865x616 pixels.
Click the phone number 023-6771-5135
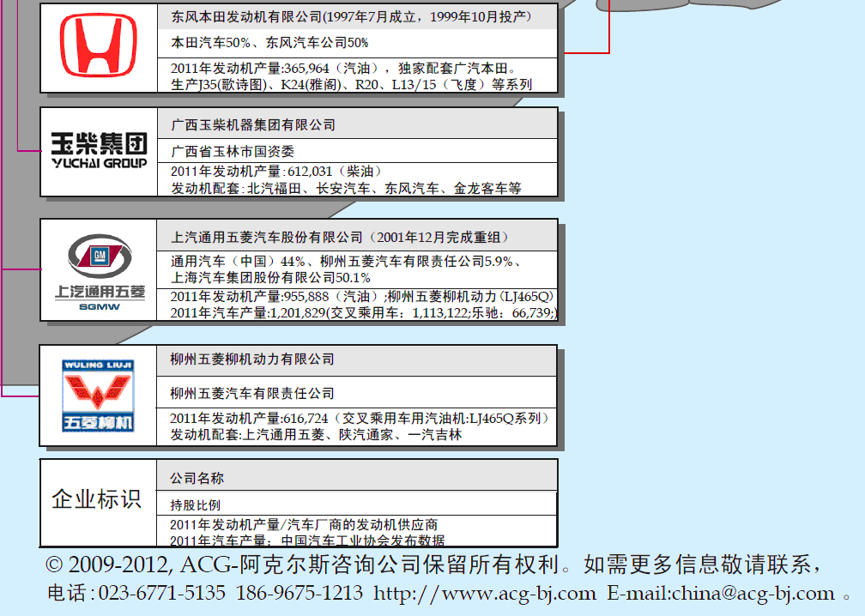(161, 594)
